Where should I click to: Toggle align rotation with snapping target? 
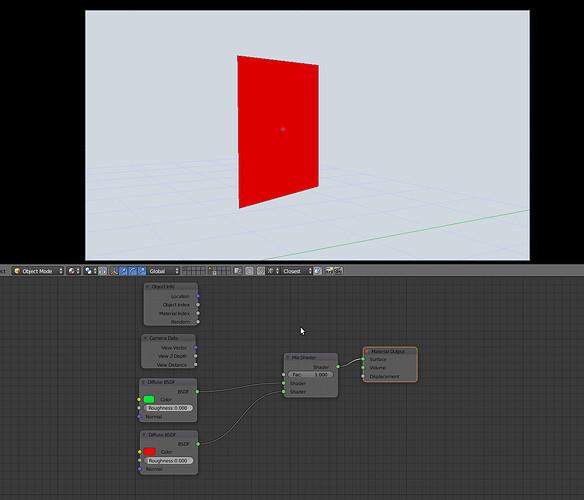(317, 271)
